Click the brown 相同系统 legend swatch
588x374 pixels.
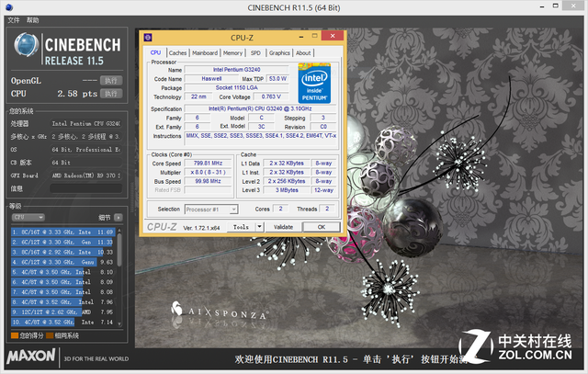(x=50, y=335)
